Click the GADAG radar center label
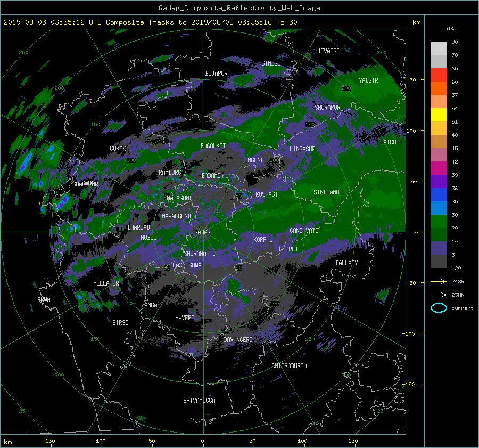Viewport: 479px width, 448px height. coord(202,232)
